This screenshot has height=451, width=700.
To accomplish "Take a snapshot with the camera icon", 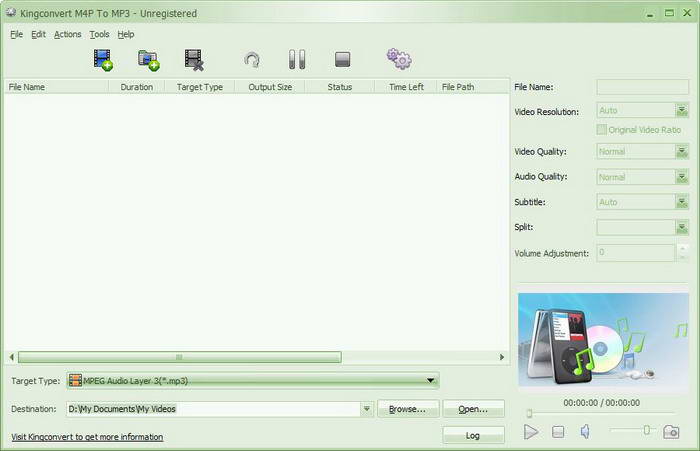I will click(x=671, y=431).
